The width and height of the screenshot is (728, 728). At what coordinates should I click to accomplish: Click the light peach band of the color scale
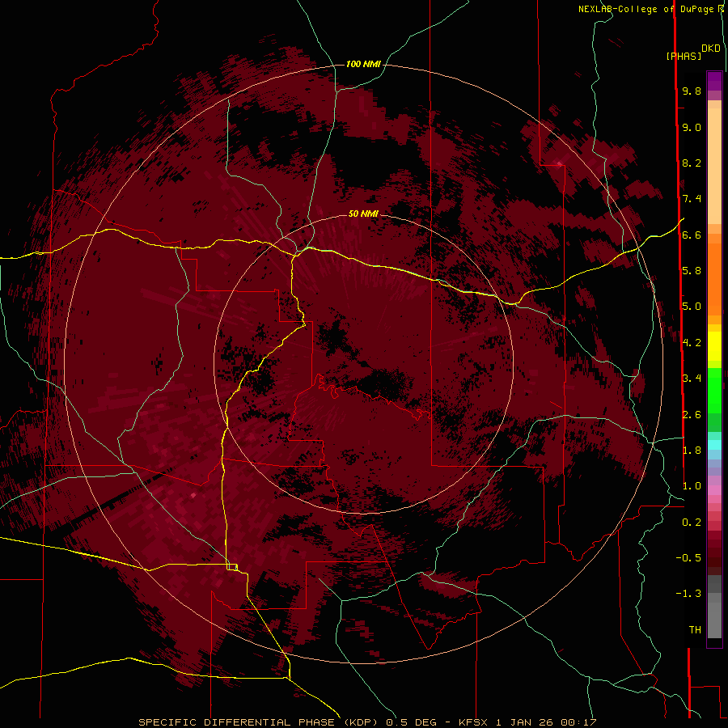pos(714,166)
